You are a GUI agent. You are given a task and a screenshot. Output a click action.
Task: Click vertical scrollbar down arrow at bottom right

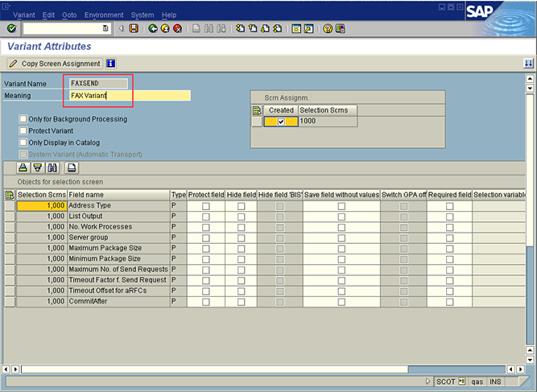pyautogui.click(x=530, y=360)
